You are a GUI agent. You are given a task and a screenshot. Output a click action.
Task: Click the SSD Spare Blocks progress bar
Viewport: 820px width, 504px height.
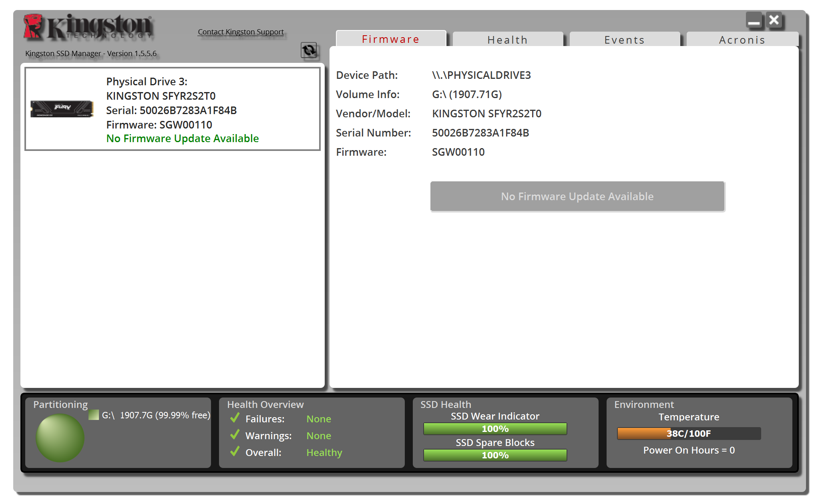(x=495, y=455)
